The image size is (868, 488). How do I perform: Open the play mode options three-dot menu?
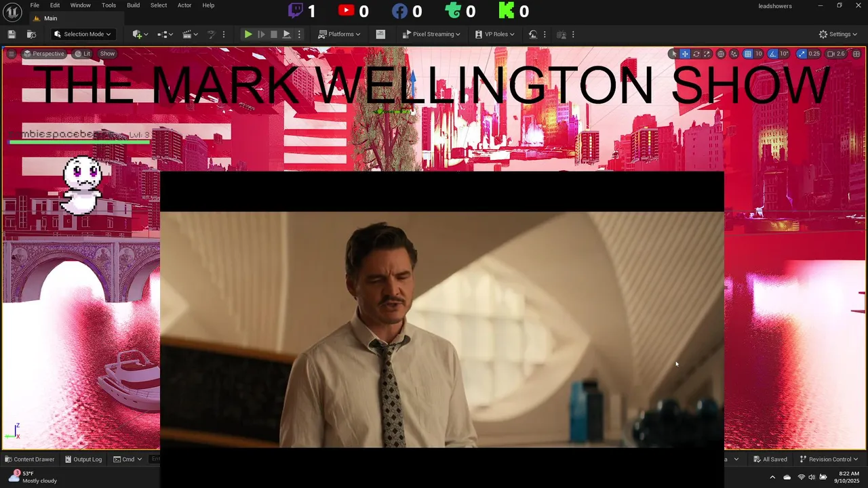point(299,35)
